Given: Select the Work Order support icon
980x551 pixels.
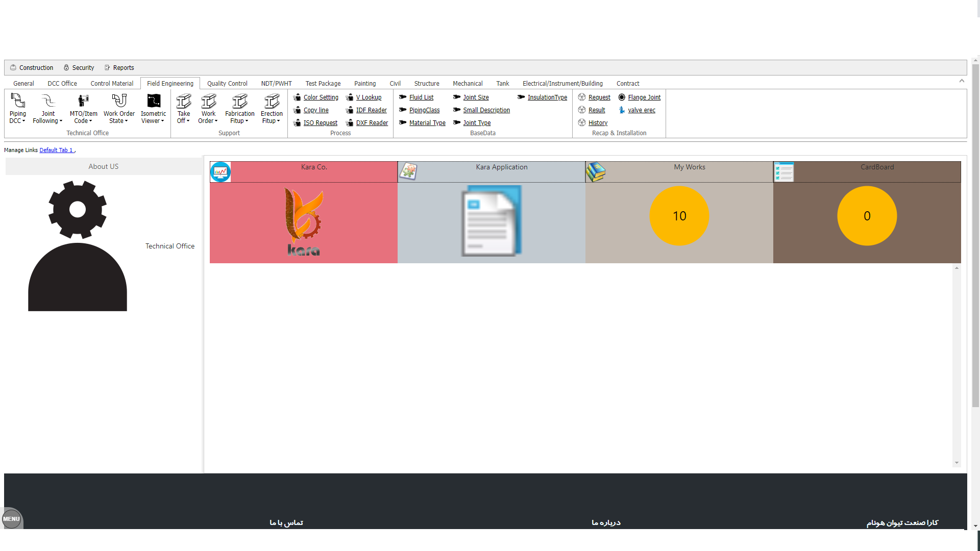Looking at the screenshot, I should [x=208, y=101].
